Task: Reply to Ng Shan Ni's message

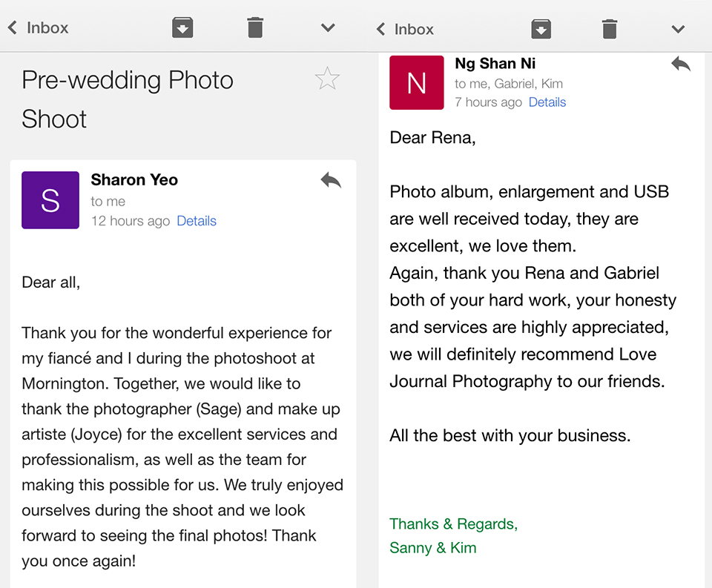Action: coord(680,65)
